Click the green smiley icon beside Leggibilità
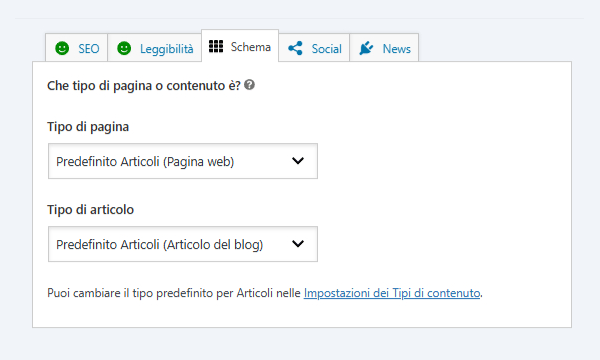The image size is (600, 360). click(124, 48)
